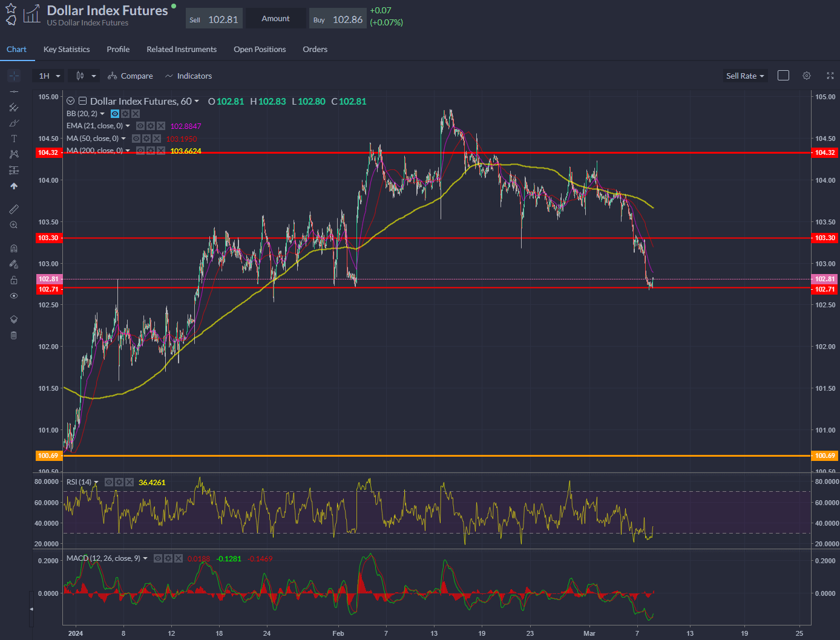Open the MA (200, close, 0) options dropdown

click(128, 151)
